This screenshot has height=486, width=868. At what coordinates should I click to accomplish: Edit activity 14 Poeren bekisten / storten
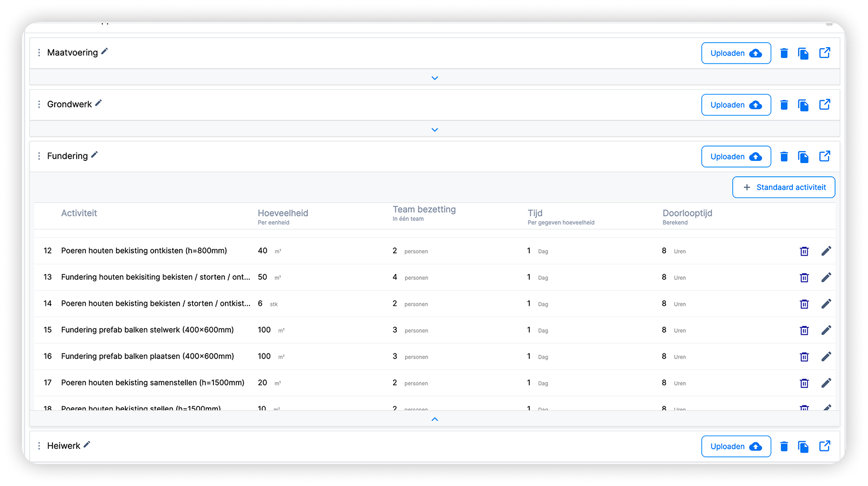(x=826, y=303)
